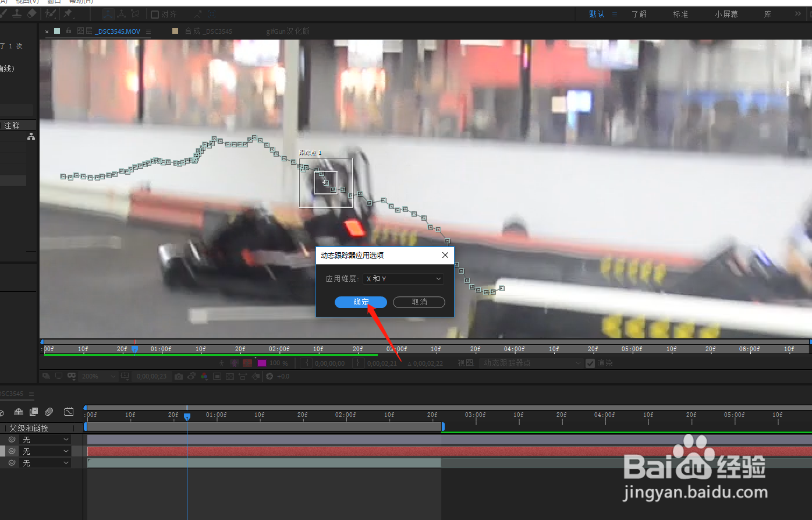Switch to the 标准 workspace
The image size is (812, 520).
[680, 14]
